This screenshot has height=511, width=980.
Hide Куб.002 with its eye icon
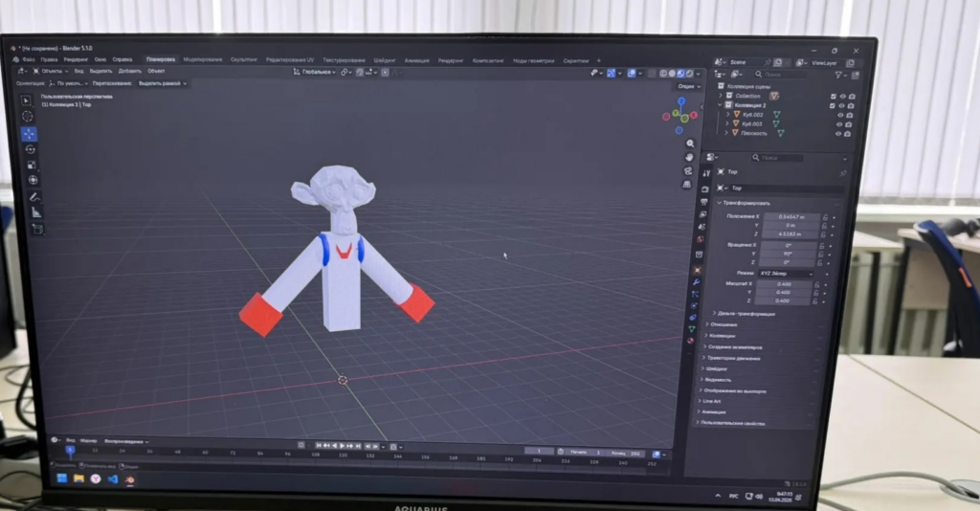pos(839,115)
